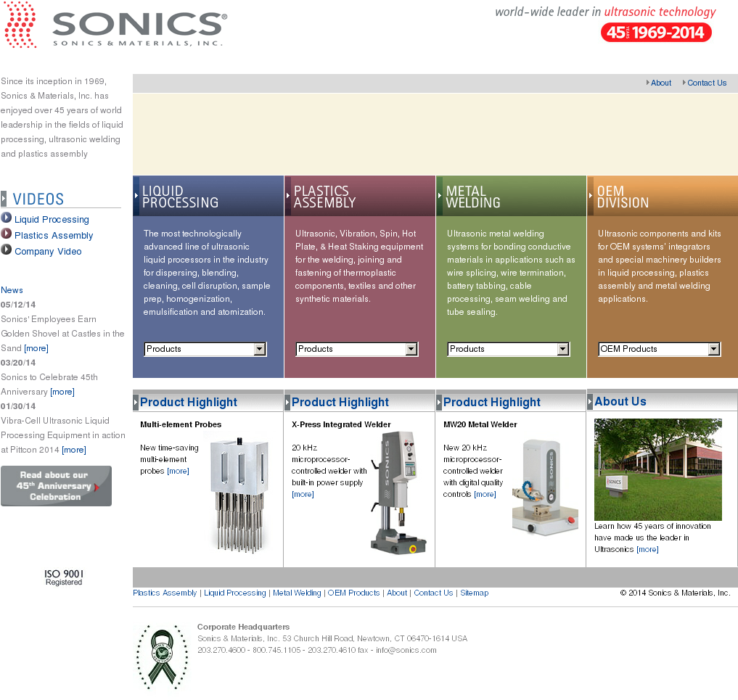Read more about Golden Shovel news
Viewport: 738px width, 700px height.
(36, 348)
